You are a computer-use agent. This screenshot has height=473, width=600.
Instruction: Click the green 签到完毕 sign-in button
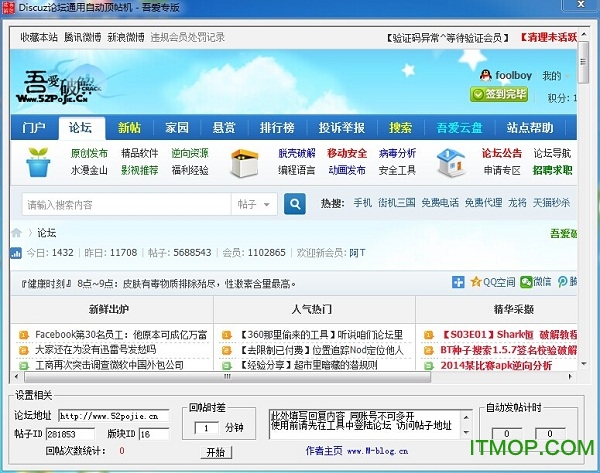499,94
